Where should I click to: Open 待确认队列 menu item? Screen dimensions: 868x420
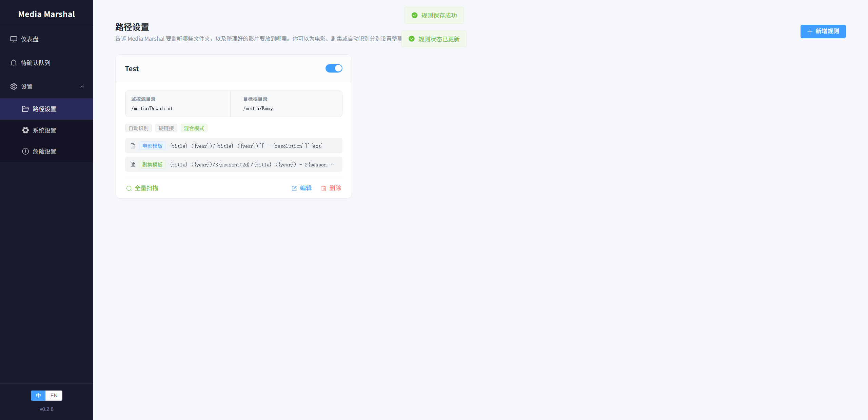(x=46, y=63)
